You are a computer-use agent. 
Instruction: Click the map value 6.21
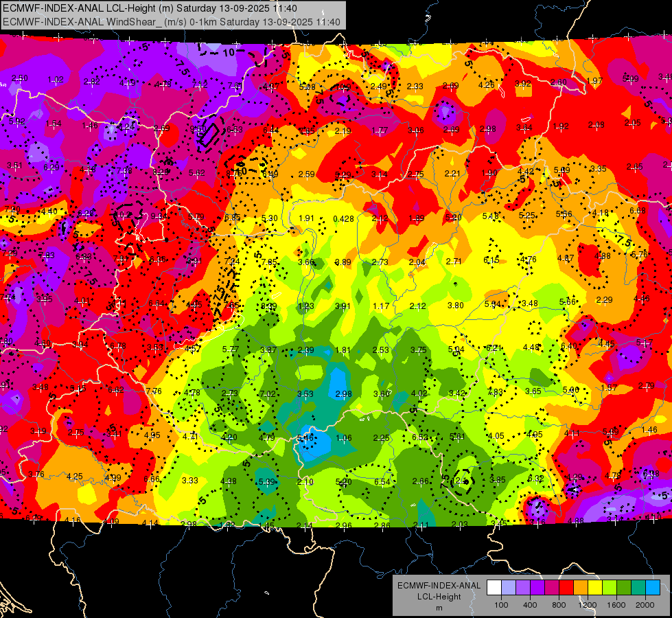(x=494, y=348)
